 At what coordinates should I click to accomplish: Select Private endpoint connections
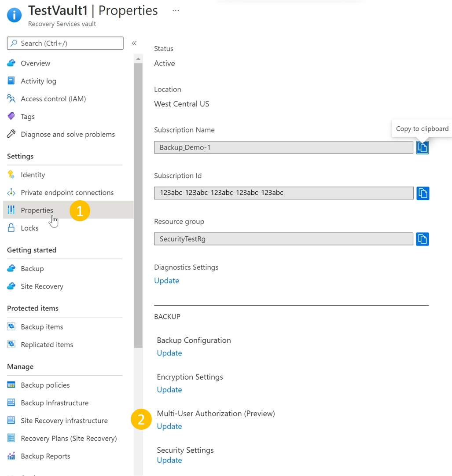click(x=67, y=193)
